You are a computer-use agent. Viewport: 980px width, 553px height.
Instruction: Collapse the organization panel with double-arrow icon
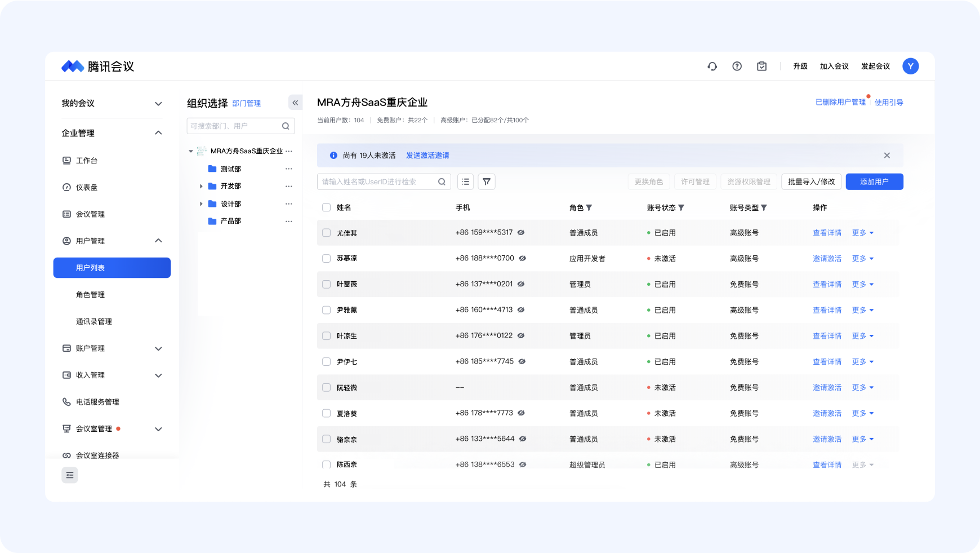(295, 103)
